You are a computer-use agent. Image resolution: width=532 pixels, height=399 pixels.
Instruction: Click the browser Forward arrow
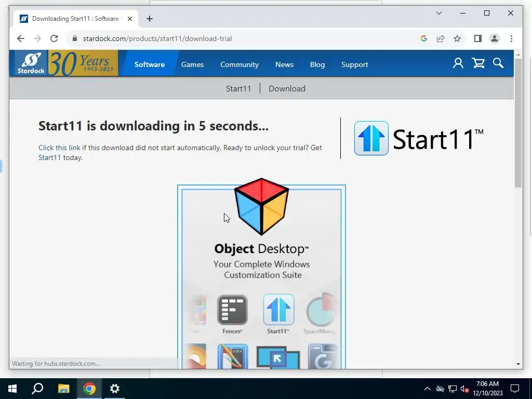coord(37,38)
